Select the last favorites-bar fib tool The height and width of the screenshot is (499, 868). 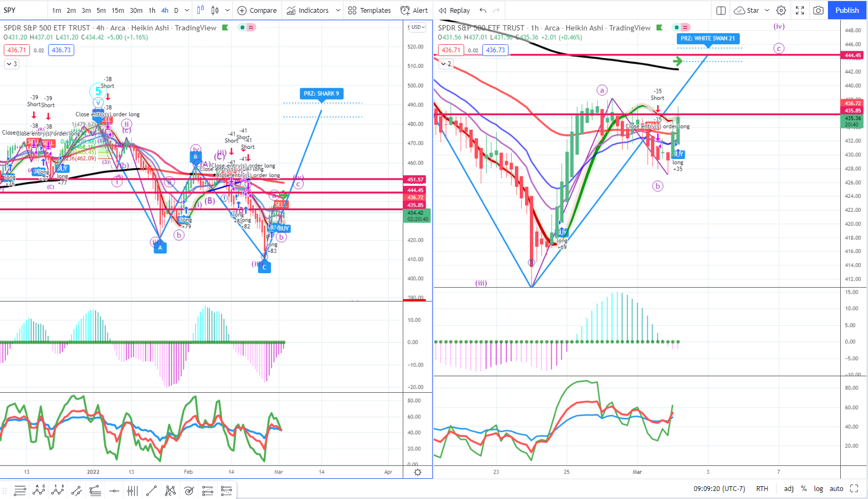226,490
